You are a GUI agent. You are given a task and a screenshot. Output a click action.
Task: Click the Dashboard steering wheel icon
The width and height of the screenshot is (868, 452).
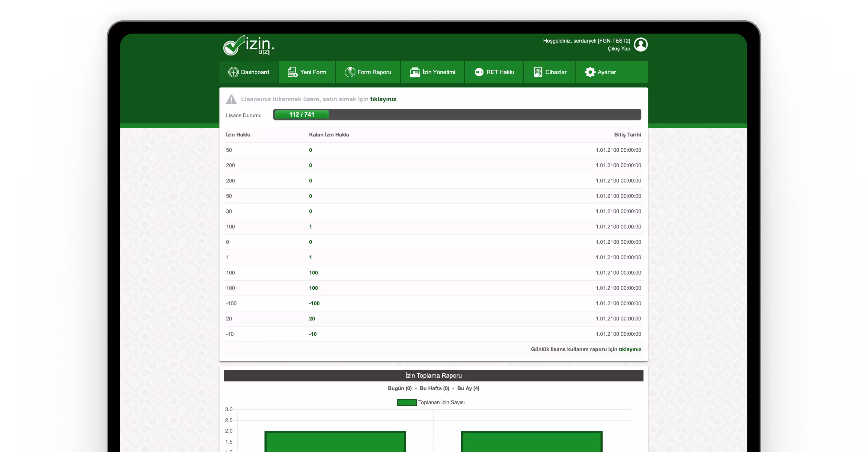pos(233,72)
